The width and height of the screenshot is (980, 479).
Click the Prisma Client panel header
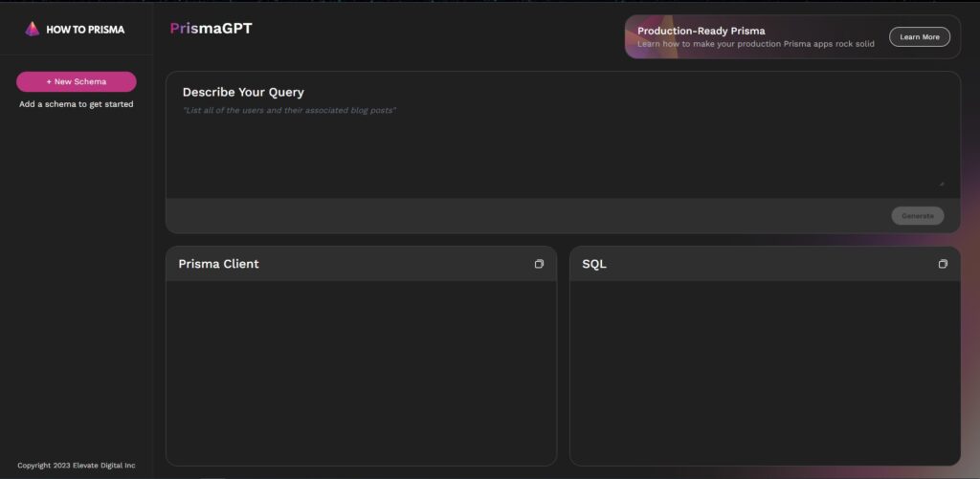coord(361,264)
